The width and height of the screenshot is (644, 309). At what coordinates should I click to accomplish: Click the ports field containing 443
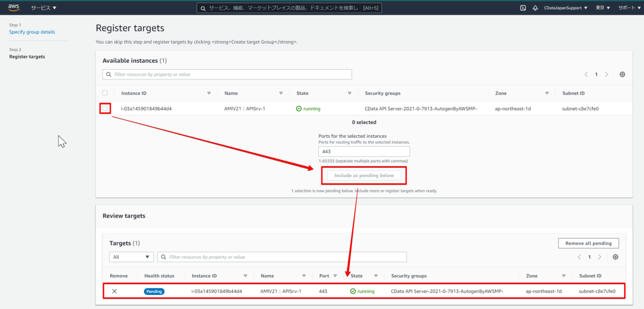(364, 151)
